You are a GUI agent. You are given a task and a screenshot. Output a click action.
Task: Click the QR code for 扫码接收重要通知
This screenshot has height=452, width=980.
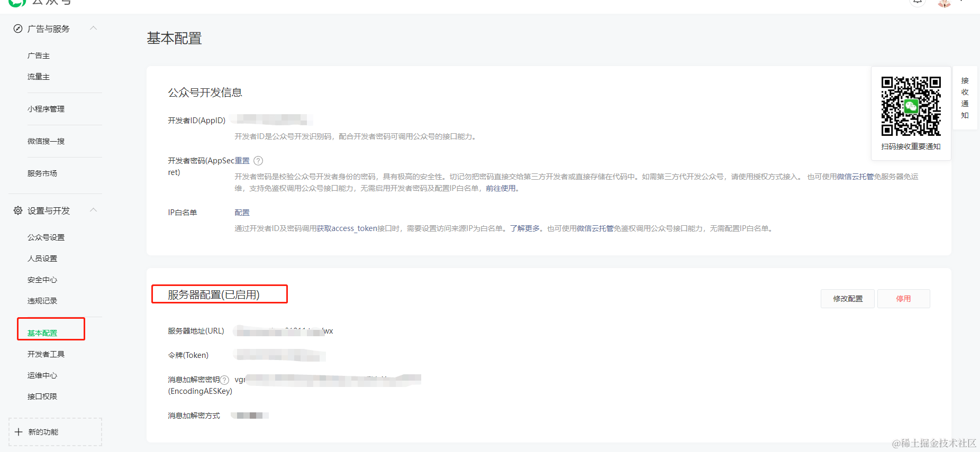point(911,106)
